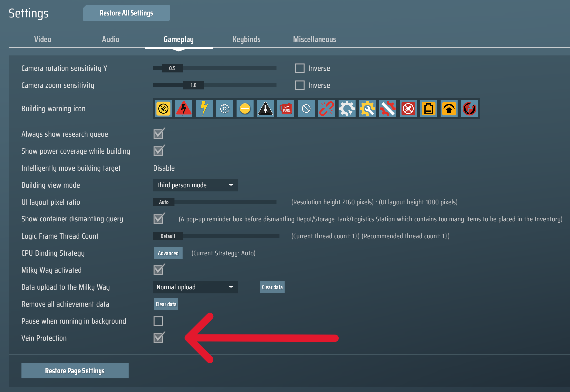
Task: Toggle the red no-rocket warning icon
Action: pyautogui.click(x=408, y=109)
